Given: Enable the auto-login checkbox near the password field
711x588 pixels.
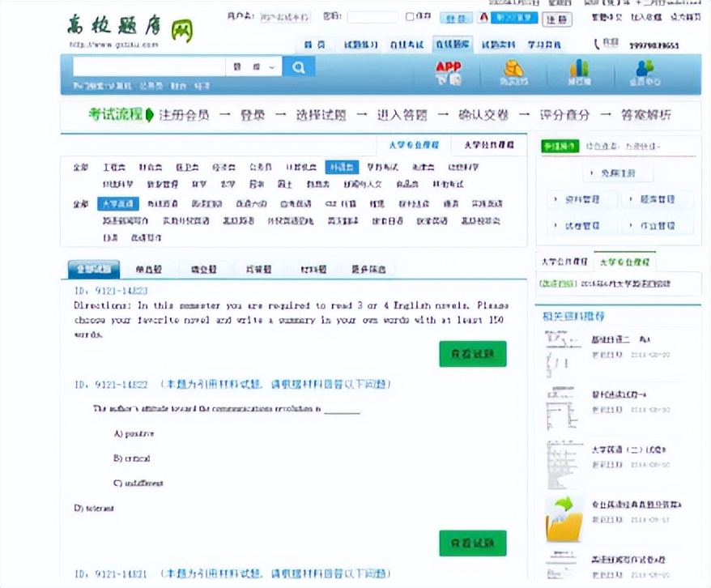Looking at the screenshot, I should click(410, 16).
